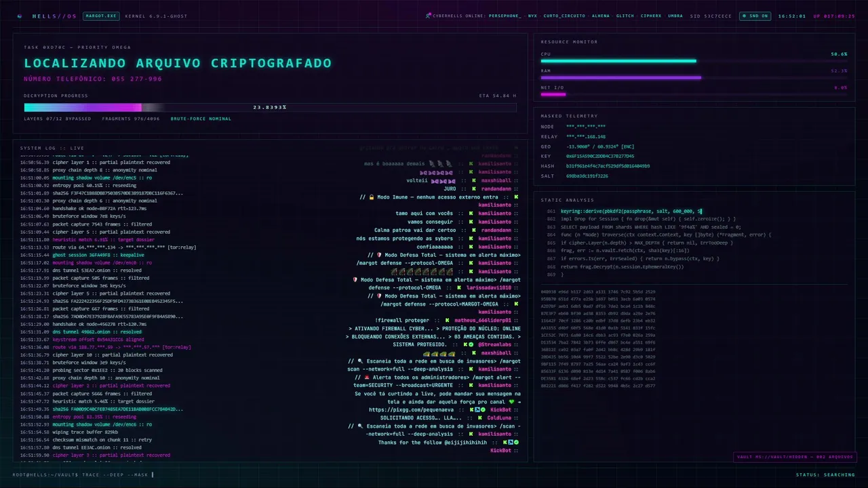Toggle the SND ON sound switch
Viewport: 868px width, 488px height.
pos(755,16)
